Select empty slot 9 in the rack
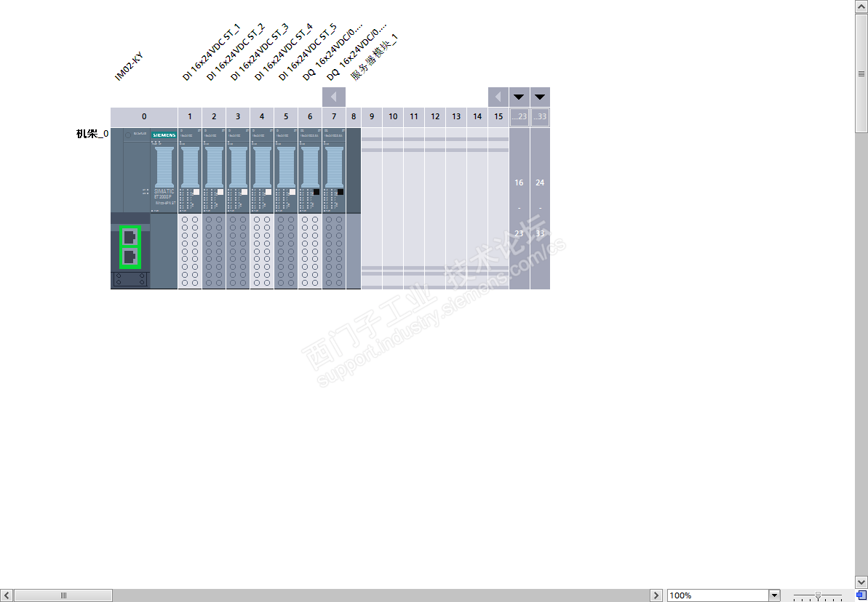 coord(372,208)
